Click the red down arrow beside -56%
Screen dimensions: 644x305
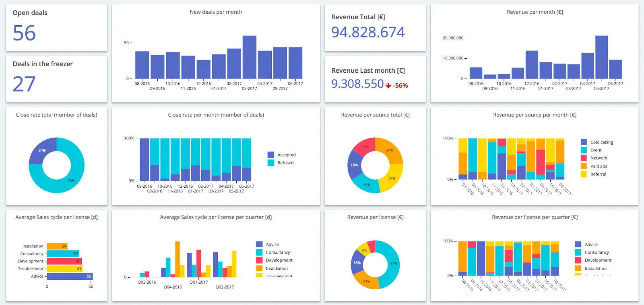388,86
